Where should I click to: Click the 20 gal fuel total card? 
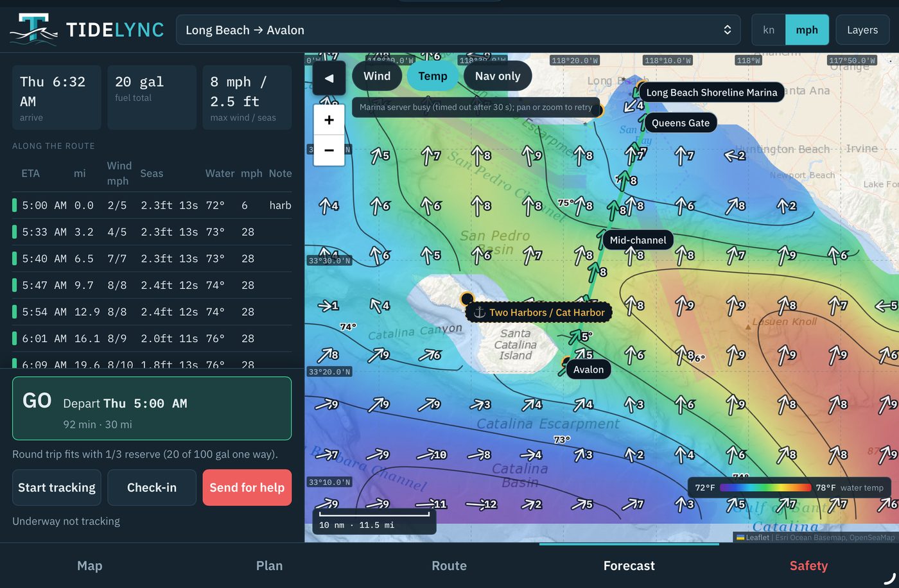152,98
